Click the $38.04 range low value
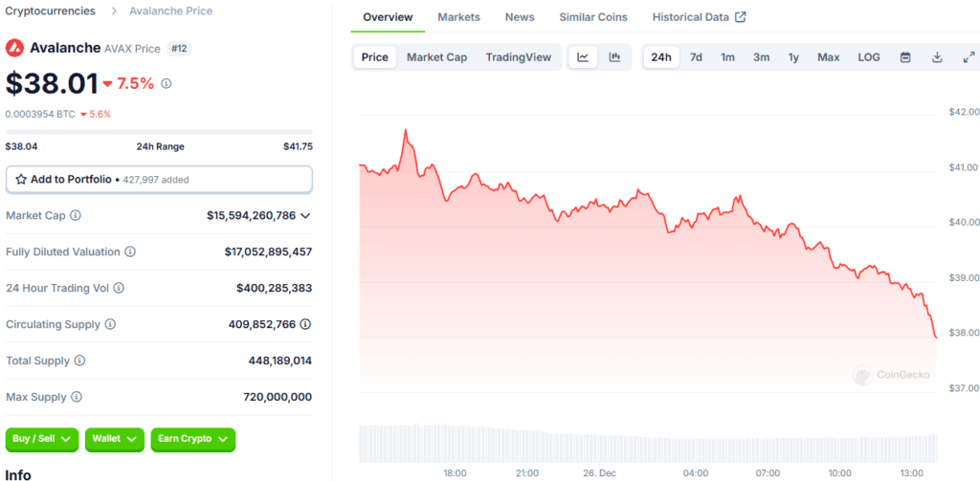The width and height of the screenshot is (980, 481). click(20, 147)
